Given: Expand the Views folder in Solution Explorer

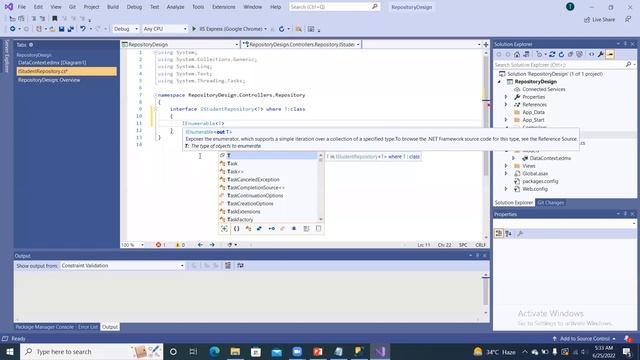Looking at the screenshot, I should click(x=506, y=166).
